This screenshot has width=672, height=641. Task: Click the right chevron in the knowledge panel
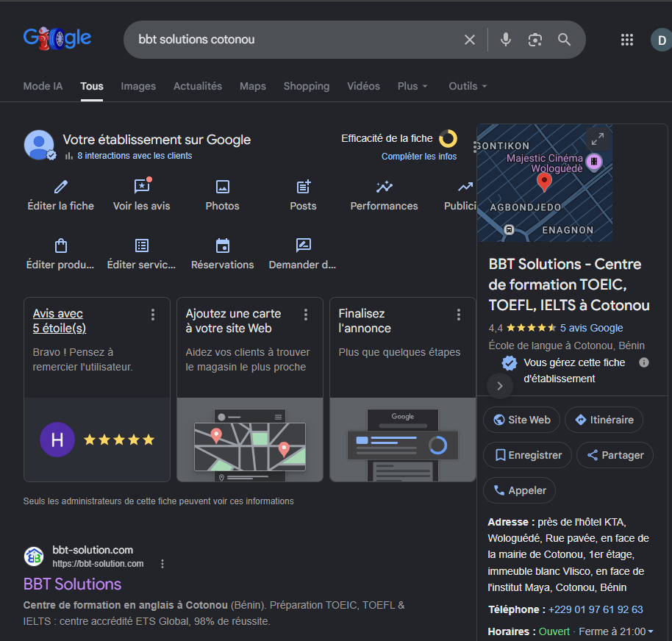[500, 386]
